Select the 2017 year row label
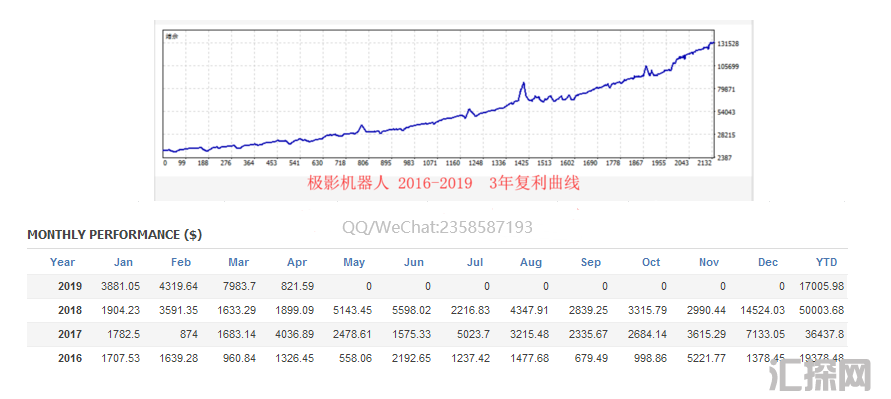The image size is (891, 399). [70, 334]
